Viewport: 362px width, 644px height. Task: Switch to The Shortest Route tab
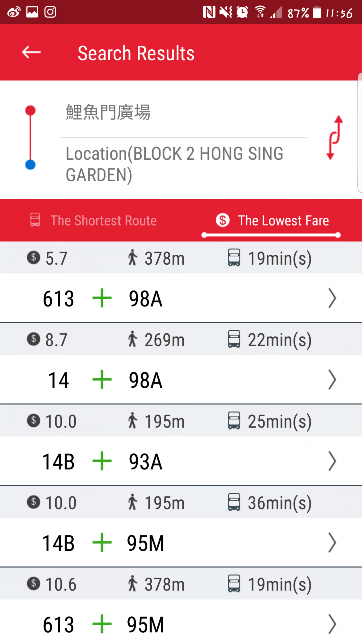(x=93, y=221)
